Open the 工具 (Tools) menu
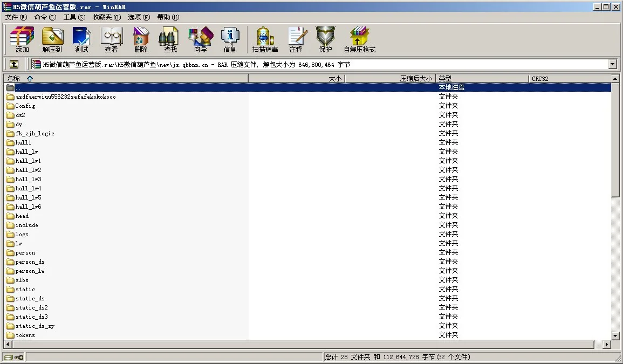This screenshot has width=623, height=364. pos(74,17)
